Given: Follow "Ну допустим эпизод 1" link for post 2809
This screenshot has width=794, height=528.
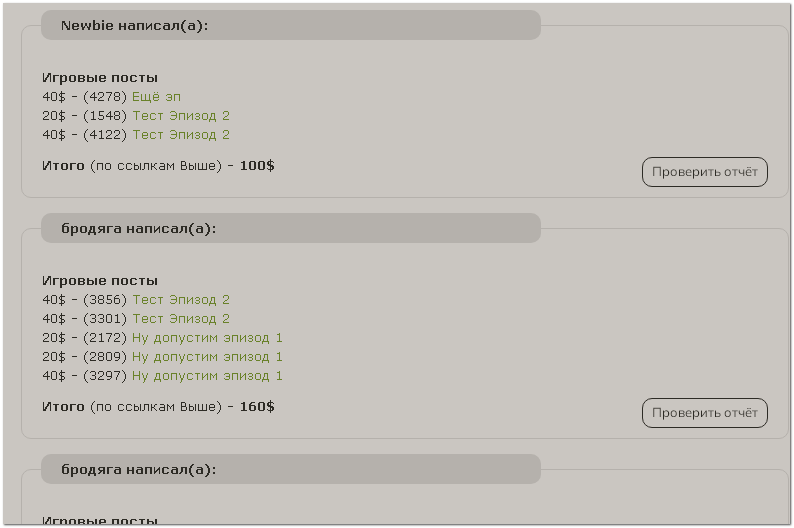Looking at the screenshot, I should click(x=207, y=357).
